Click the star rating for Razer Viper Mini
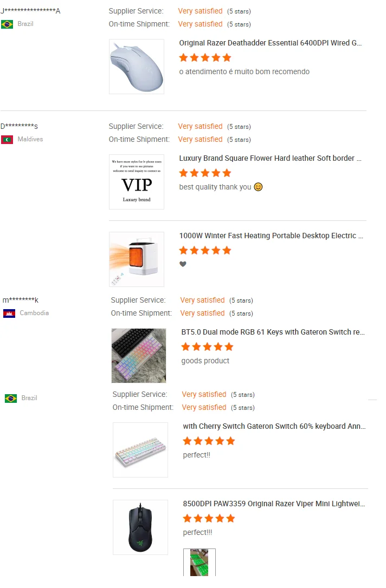Image resolution: width=386 pixels, height=588 pixels. (x=209, y=518)
